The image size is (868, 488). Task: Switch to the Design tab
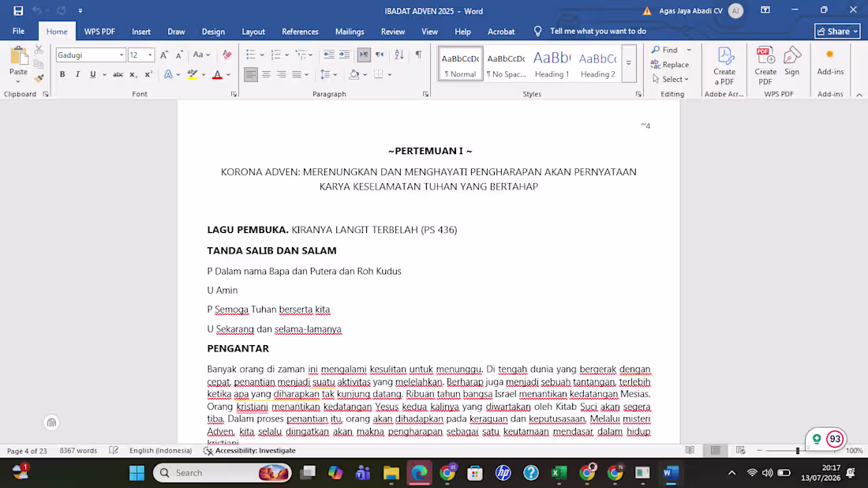click(x=213, y=32)
